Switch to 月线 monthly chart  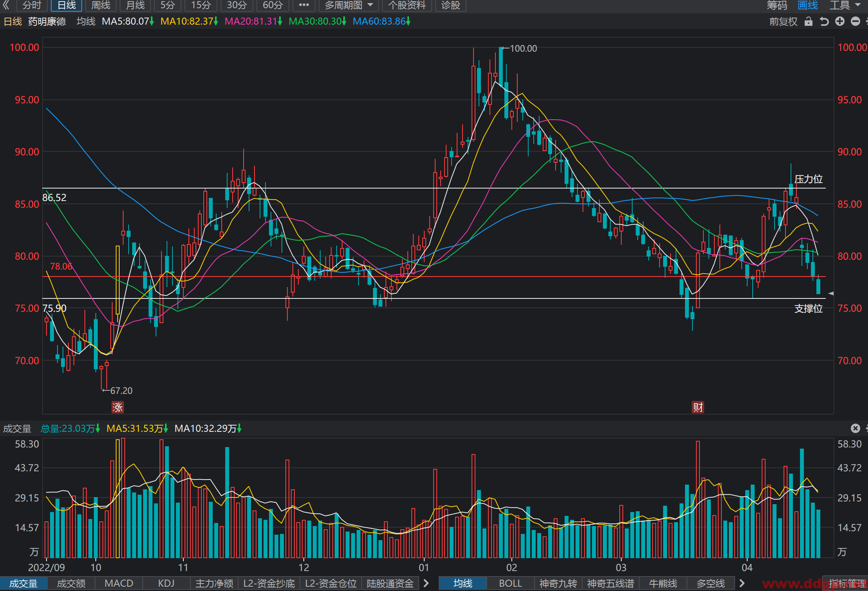coord(135,5)
